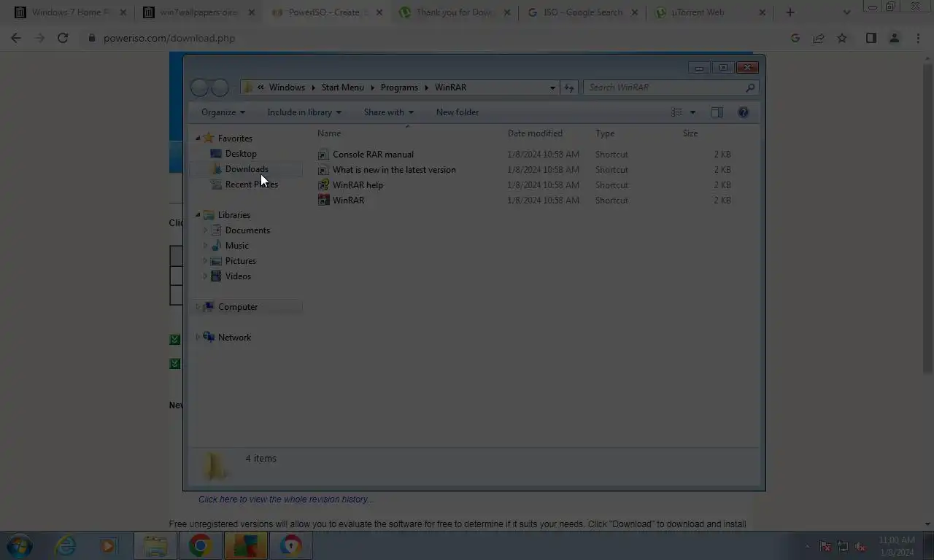
Task: Click the Explorer back navigation button
Action: pyautogui.click(x=199, y=87)
